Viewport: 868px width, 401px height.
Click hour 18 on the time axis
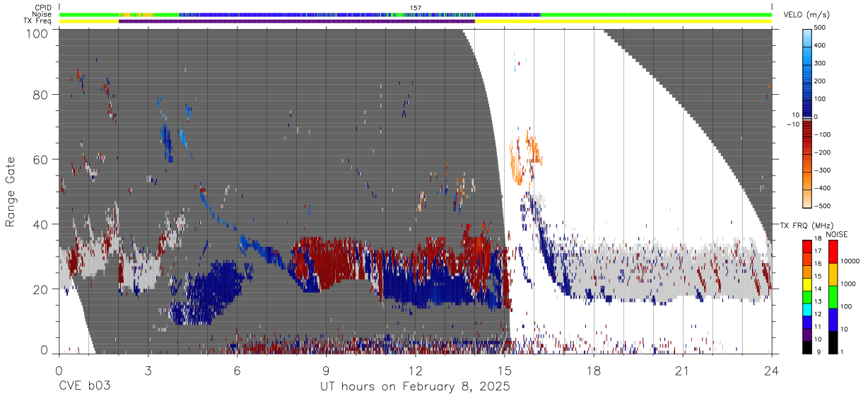[593, 371]
